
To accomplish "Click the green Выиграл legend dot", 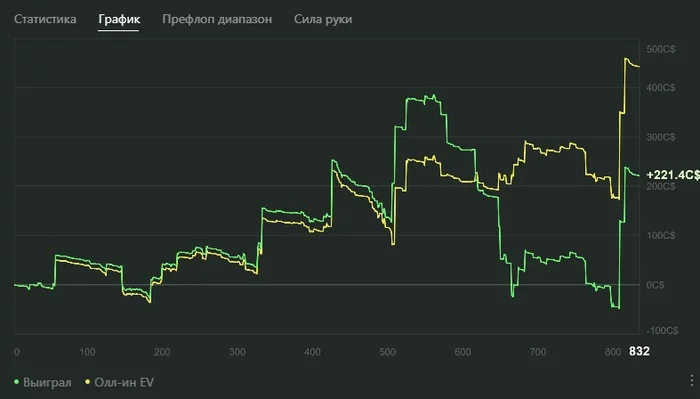I will pyautogui.click(x=17, y=382).
